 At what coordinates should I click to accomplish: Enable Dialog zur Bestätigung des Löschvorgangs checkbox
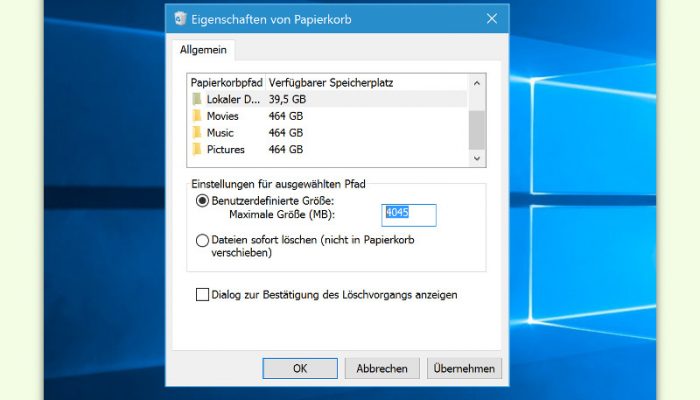pos(202,295)
